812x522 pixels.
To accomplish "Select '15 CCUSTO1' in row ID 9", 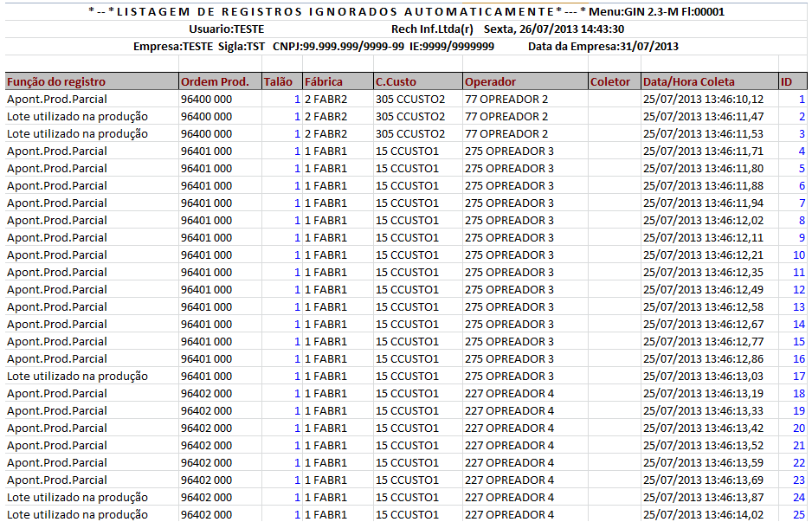I will click(407, 238).
